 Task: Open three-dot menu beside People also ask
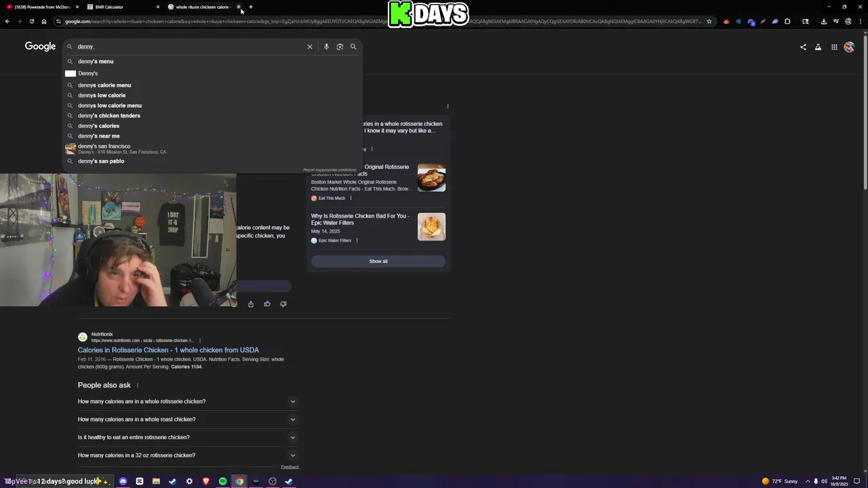coord(138,385)
